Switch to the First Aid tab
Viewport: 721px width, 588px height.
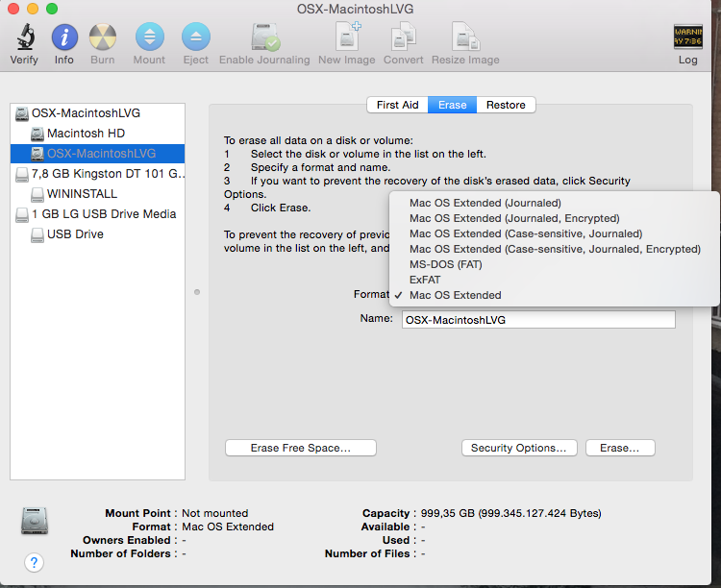[397, 105]
